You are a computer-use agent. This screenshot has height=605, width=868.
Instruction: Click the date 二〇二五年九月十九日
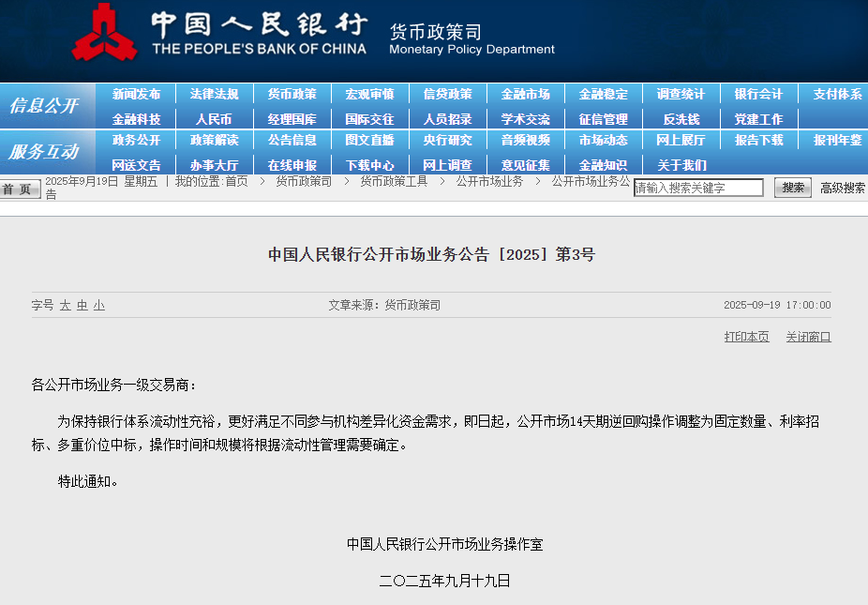coord(444,581)
